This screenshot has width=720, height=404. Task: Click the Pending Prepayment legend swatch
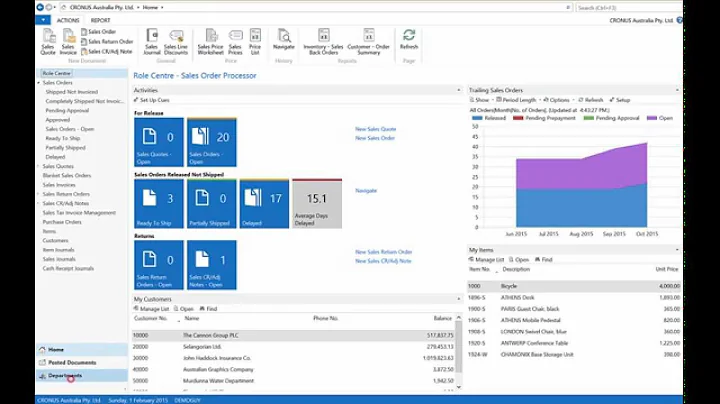(518, 118)
